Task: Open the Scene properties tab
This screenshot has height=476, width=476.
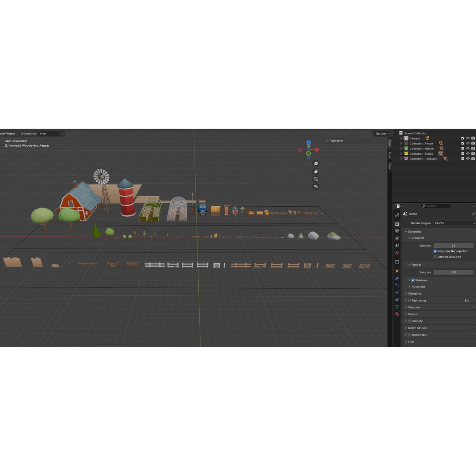Action: (397, 245)
